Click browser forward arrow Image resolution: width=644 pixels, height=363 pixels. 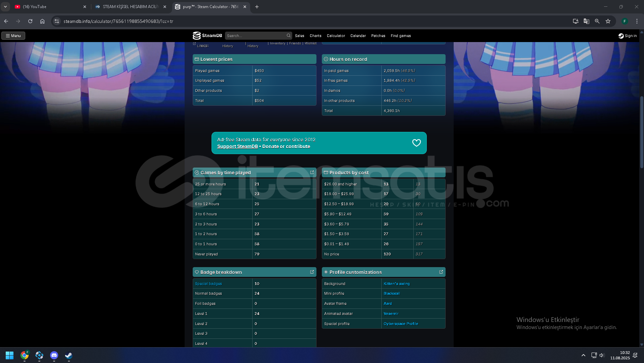pos(18,21)
